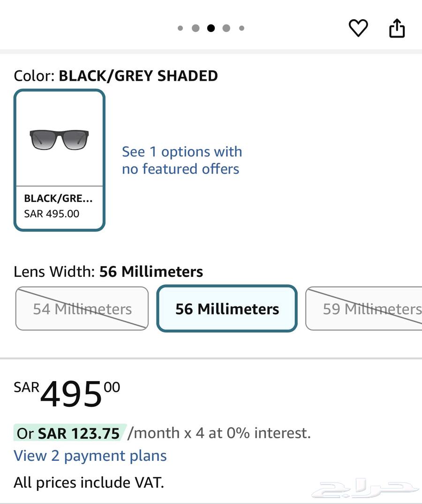Jump to fourth image carousel dot
Image resolution: width=422 pixels, height=504 pixels.
click(226, 28)
